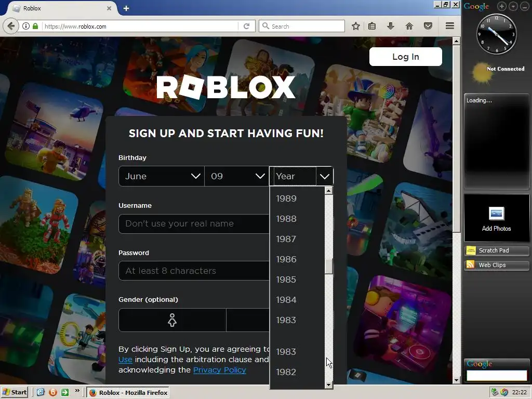Click the Google sidebar search box

tap(496, 375)
